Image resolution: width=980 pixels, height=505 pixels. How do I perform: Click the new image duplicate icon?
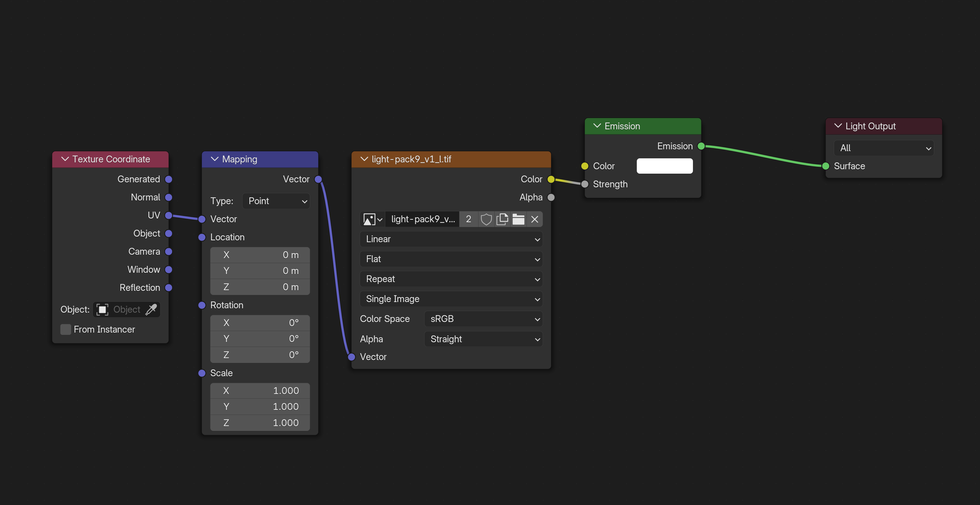(x=502, y=219)
